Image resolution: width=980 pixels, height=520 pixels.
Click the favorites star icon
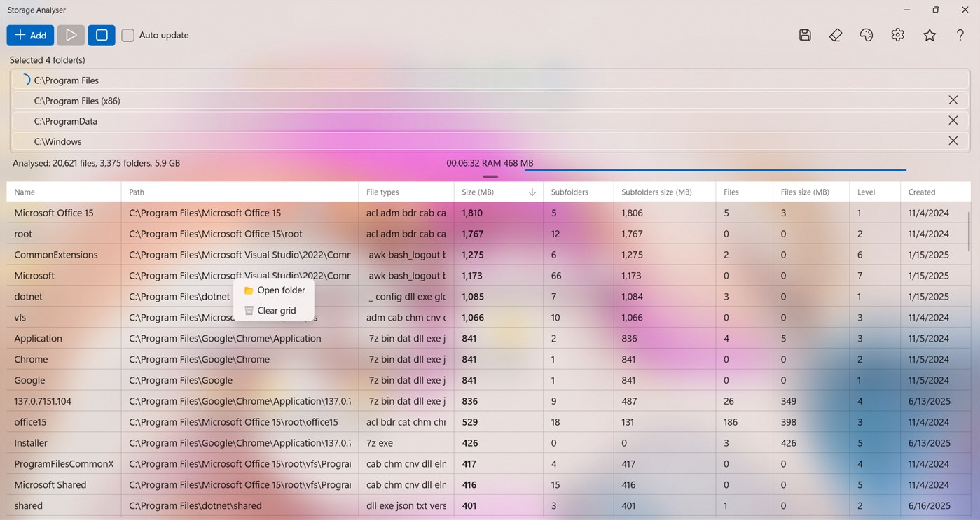(929, 34)
